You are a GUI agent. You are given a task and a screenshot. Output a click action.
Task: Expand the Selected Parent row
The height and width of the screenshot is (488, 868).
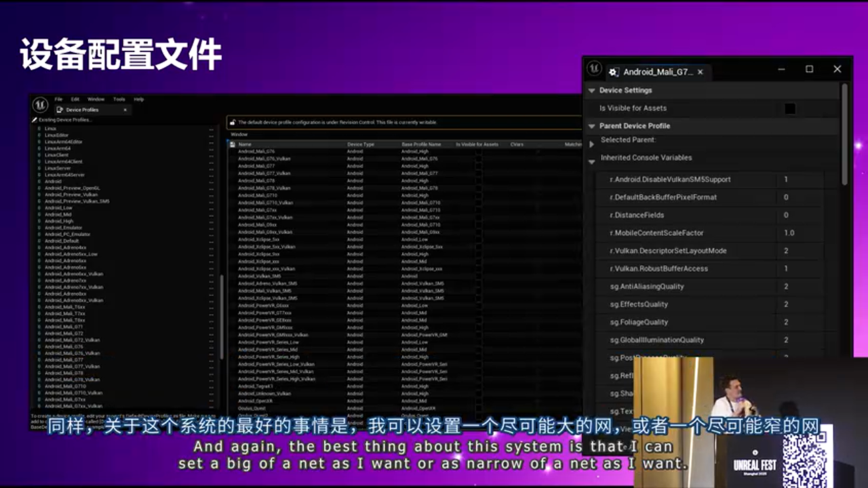click(x=592, y=144)
